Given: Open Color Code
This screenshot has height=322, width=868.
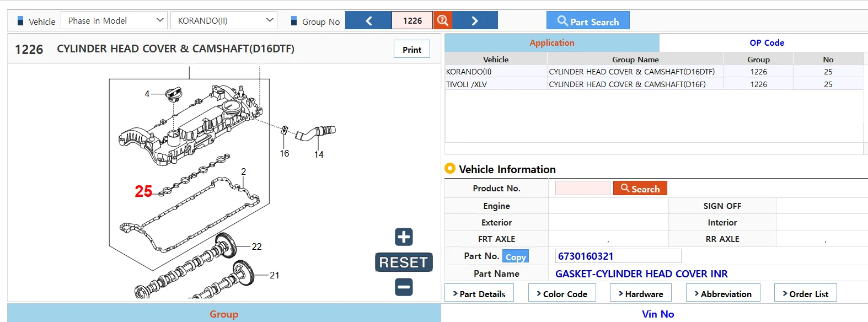Looking at the screenshot, I should click(x=561, y=293).
